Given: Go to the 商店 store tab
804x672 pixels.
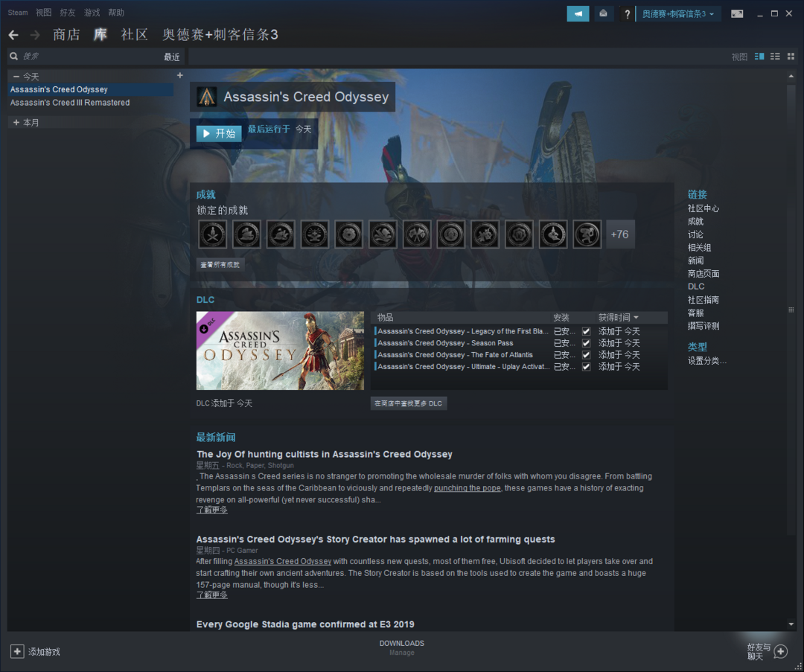Looking at the screenshot, I should click(66, 35).
